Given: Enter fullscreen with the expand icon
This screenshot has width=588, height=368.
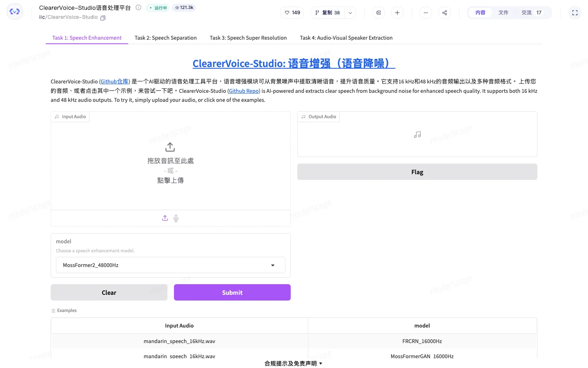Looking at the screenshot, I should (575, 13).
